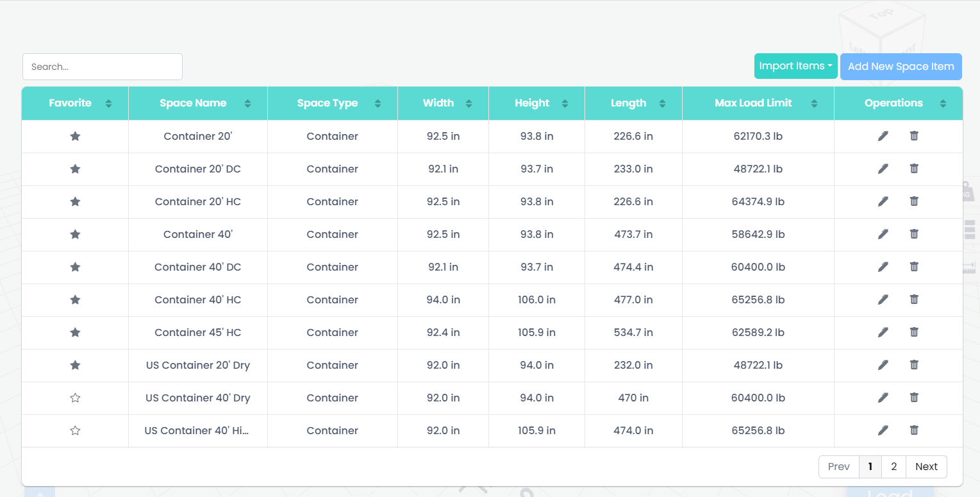Select the 233.0 in length cell
The image size is (980, 497).
tap(633, 169)
